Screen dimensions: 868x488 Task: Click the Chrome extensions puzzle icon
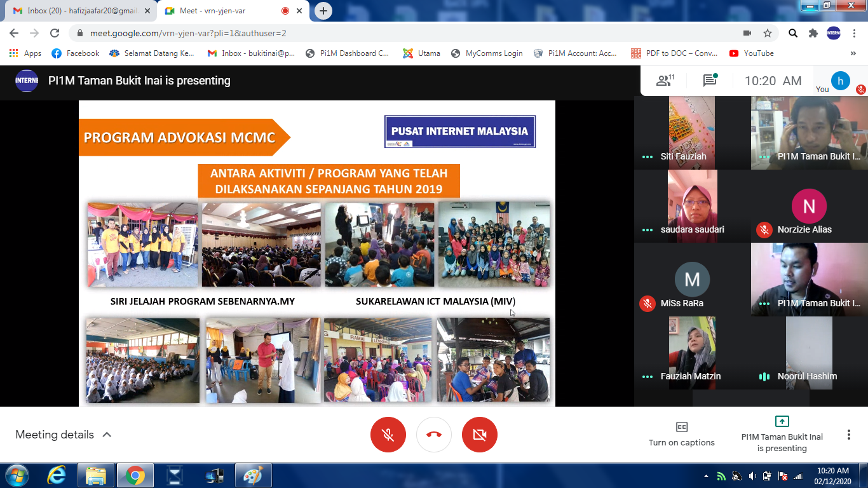click(813, 33)
